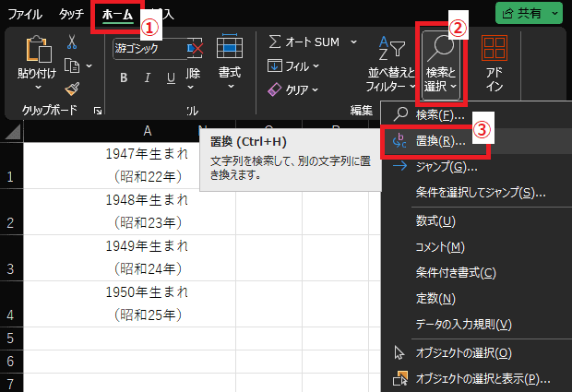Toggle Bold formatting
This screenshot has width=572, height=392.
click(124, 77)
